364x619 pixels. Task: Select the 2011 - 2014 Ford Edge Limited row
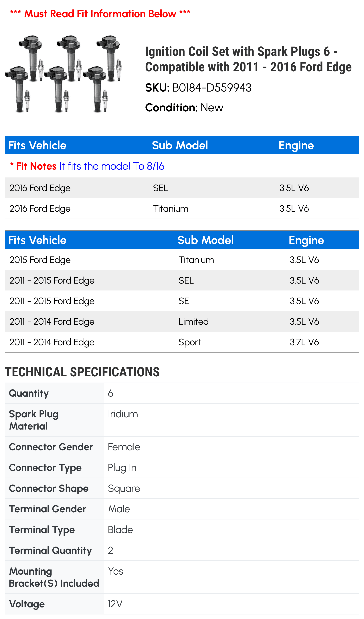point(182,322)
